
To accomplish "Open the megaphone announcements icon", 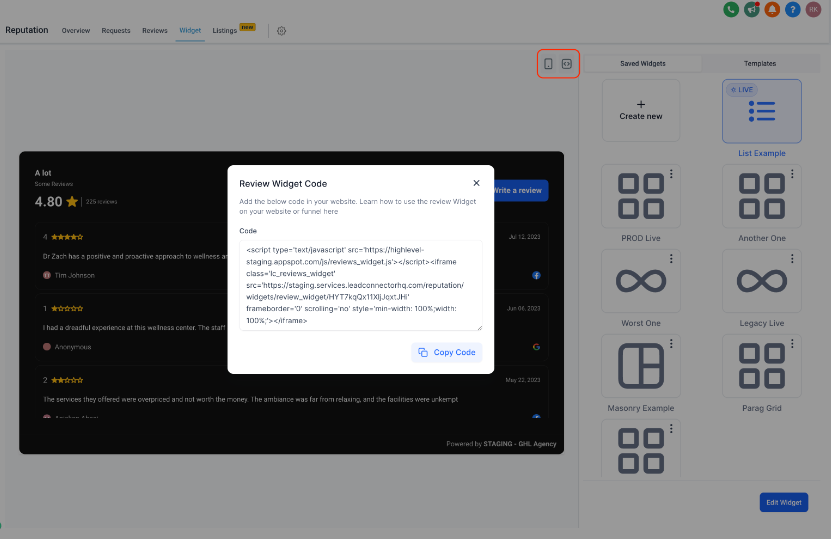I will (x=752, y=10).
